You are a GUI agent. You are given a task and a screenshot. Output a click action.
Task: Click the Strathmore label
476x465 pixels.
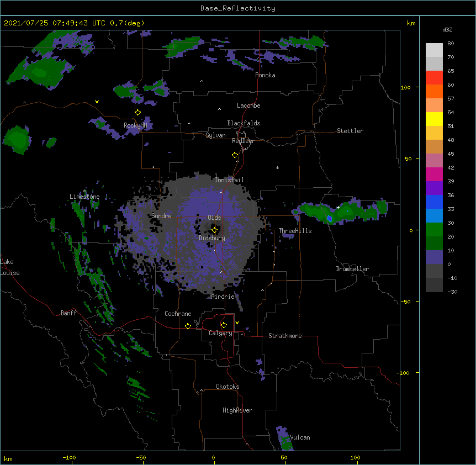pos(285,336)
